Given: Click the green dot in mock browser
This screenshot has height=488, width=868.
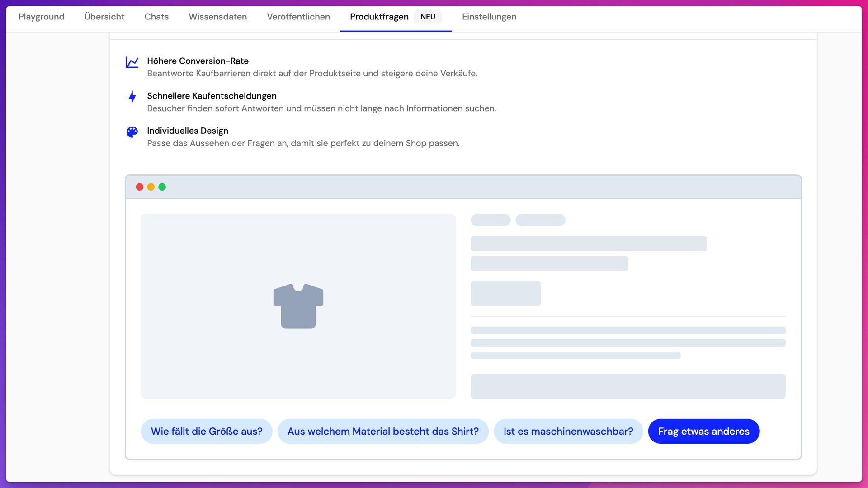Looking at the screenshot, I should click(162, 187).
